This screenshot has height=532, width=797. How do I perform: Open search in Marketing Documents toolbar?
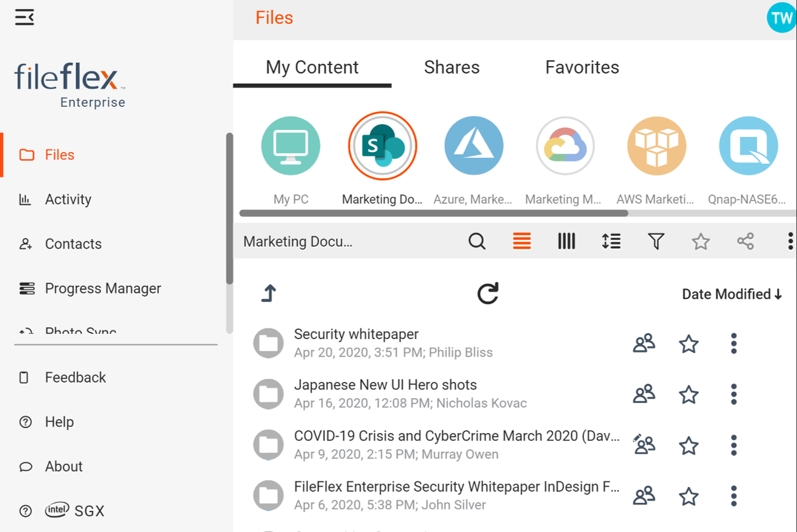point(477,241)
